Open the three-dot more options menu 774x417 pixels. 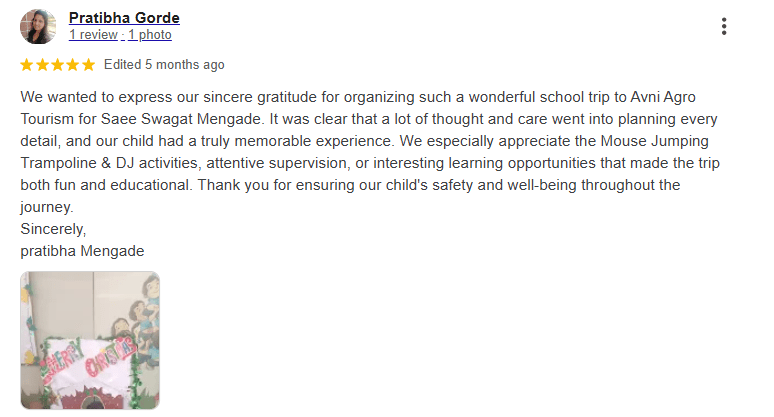click(x=724, y=27)
